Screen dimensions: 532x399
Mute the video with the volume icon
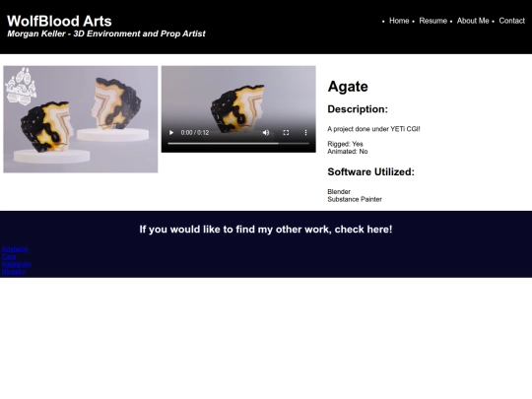click(x=266, y=133)
